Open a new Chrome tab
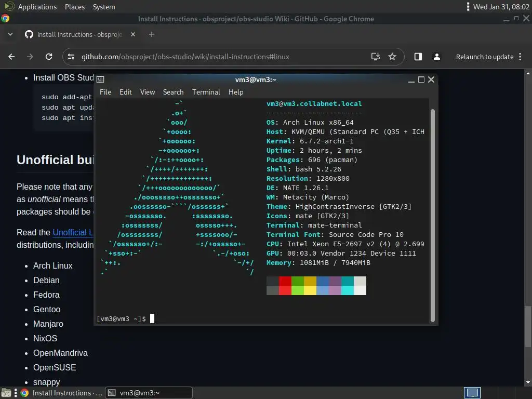The width and height of the screenshot is (532, 399). pyautogui.click(x=152, y=34)
